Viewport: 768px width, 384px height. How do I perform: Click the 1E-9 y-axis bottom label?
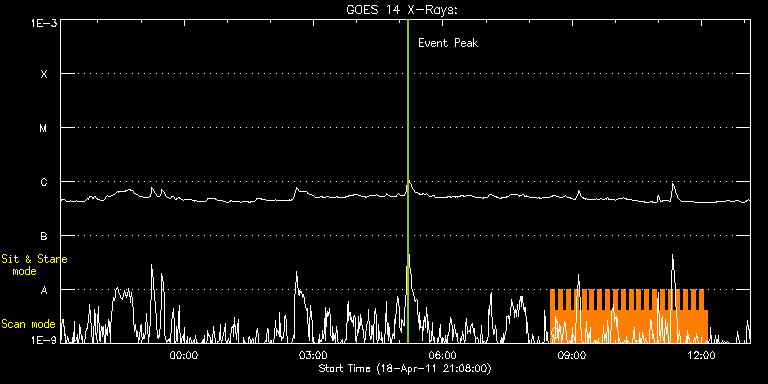(x=44, y=339)
